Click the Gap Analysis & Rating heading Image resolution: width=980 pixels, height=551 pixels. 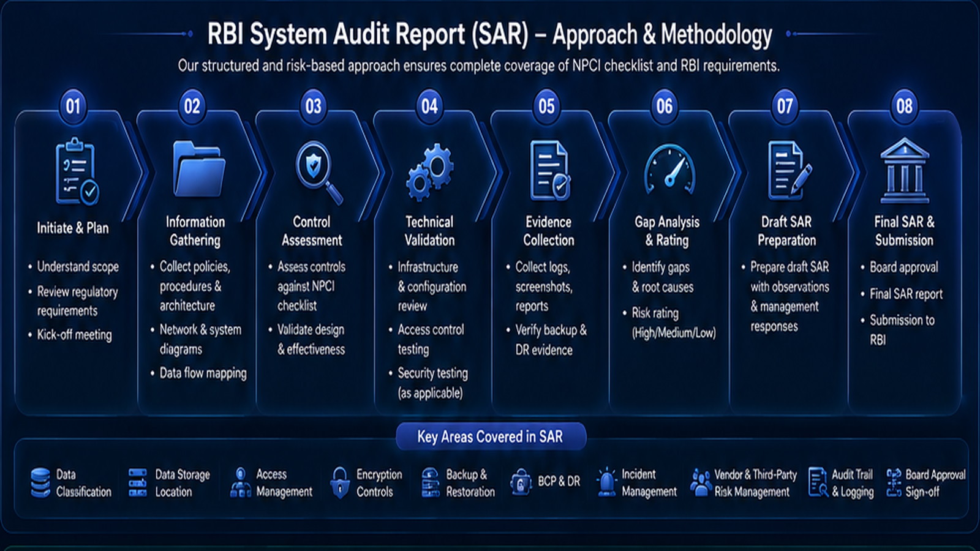667,231
